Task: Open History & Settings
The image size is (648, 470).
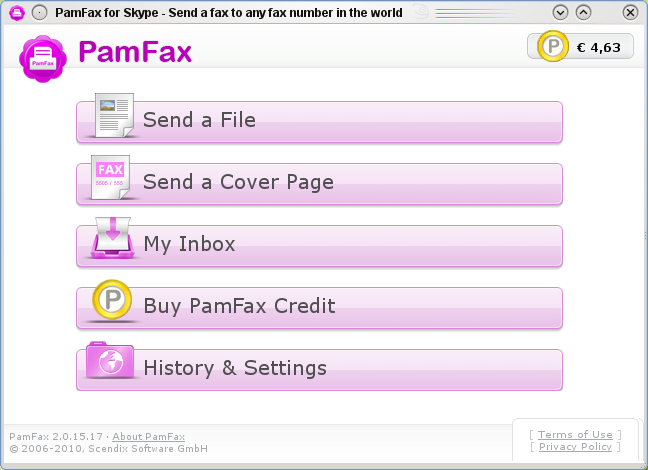Action: click(319, 370)
